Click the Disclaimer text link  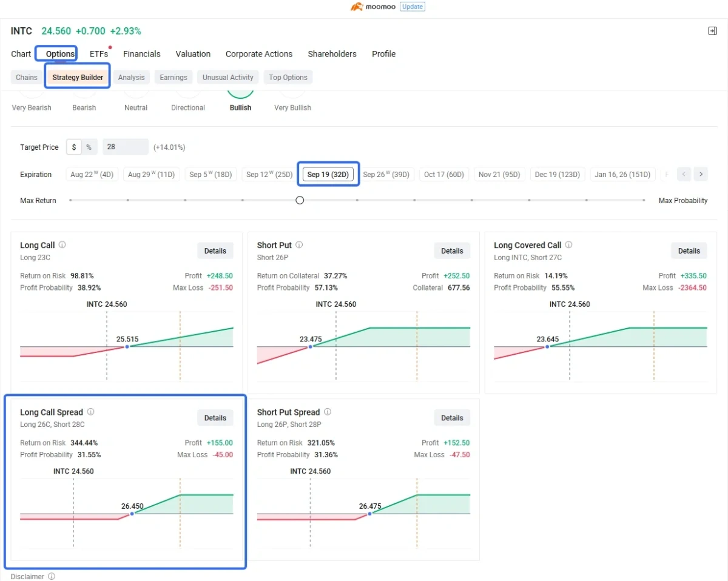click(x=27, y=576)
